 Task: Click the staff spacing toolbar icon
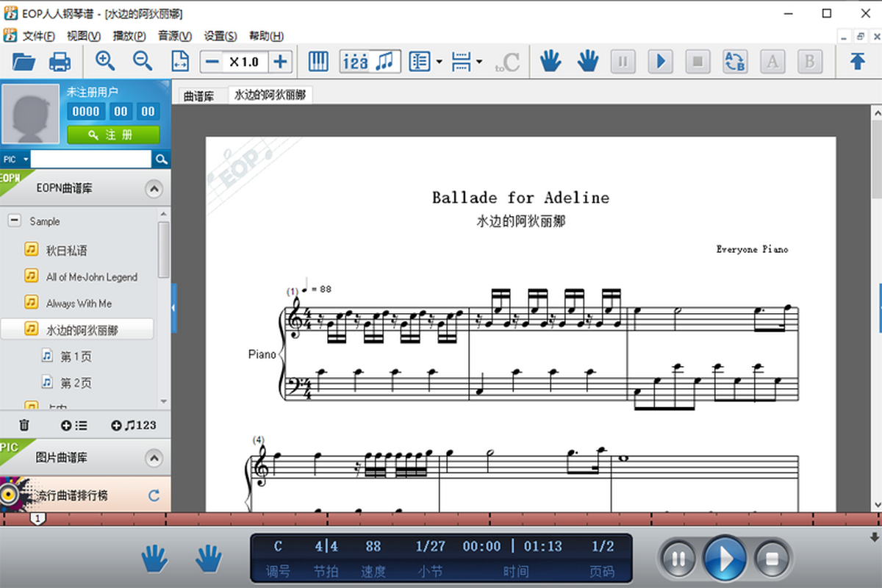(461, 62)
